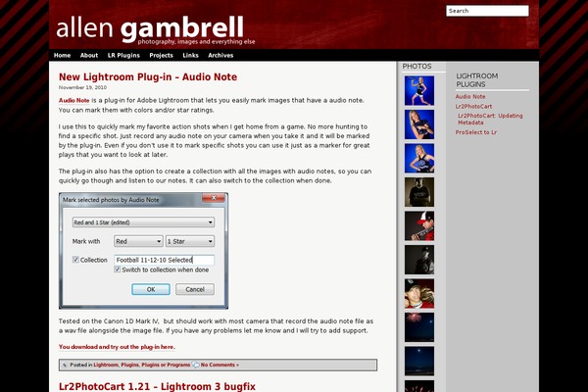Open thumbnail of red fireworks at night
Image resolution: width=588 pixels, height=392 pixels.
[x=419, y=327]
